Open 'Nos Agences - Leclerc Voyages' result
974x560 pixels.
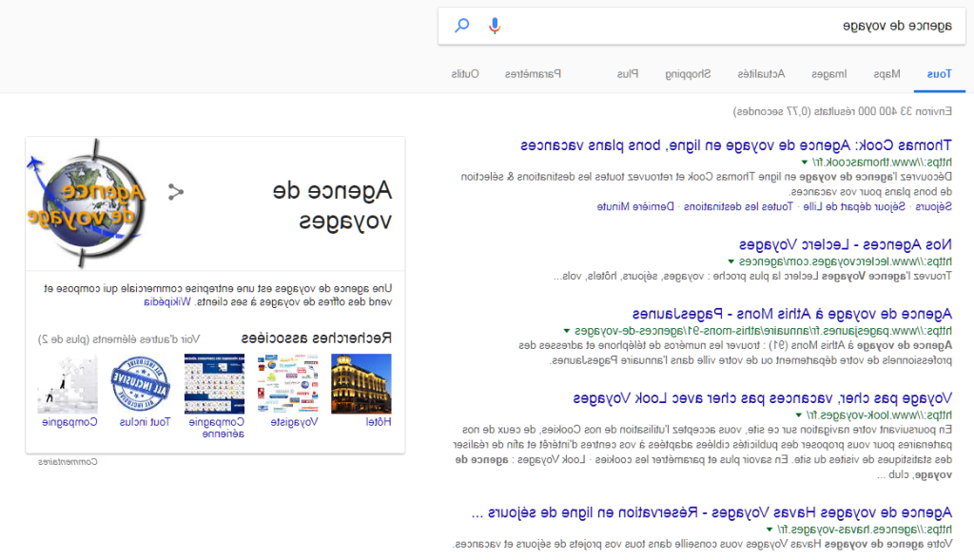(846, 244)
